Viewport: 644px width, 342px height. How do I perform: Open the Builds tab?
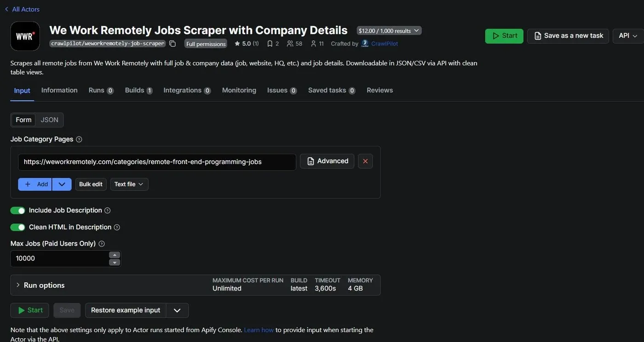click(x=138, y=91)
